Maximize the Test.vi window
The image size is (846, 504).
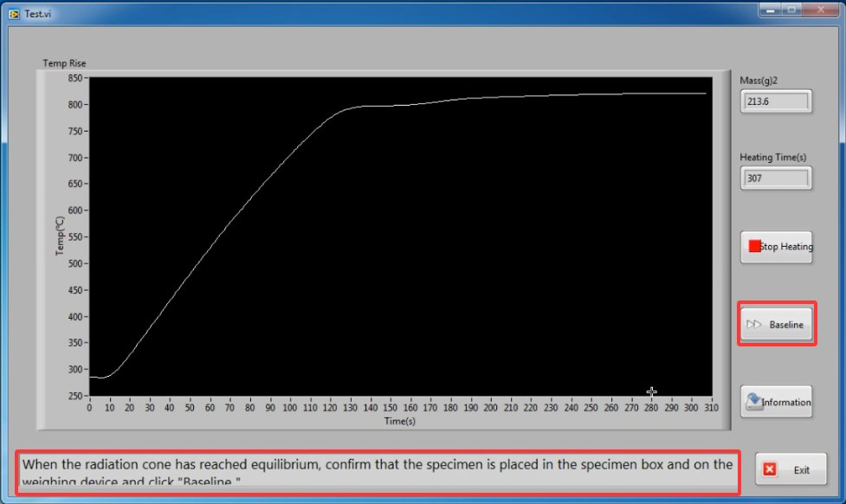coord(791,10)
